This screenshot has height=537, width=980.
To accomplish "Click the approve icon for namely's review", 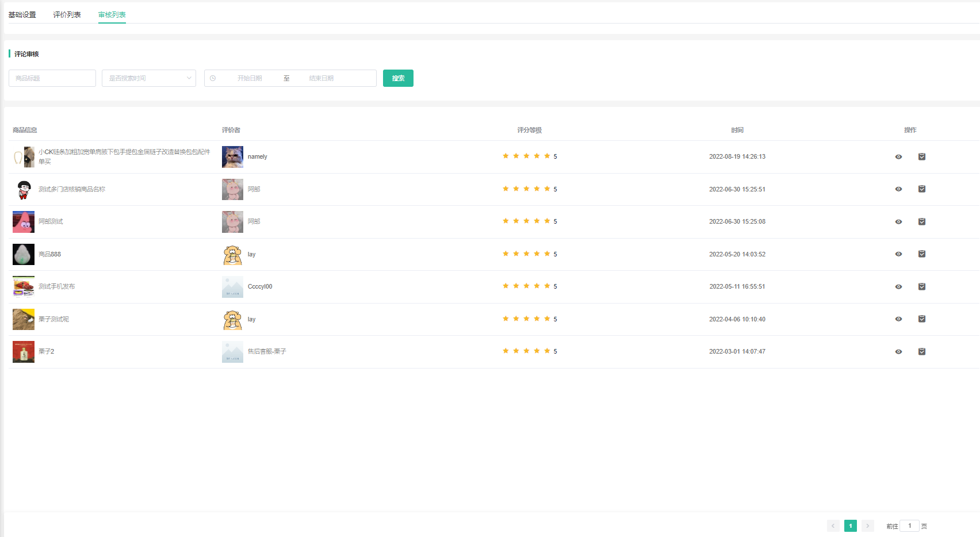I will pyautogui.click(x=921, y=157).
